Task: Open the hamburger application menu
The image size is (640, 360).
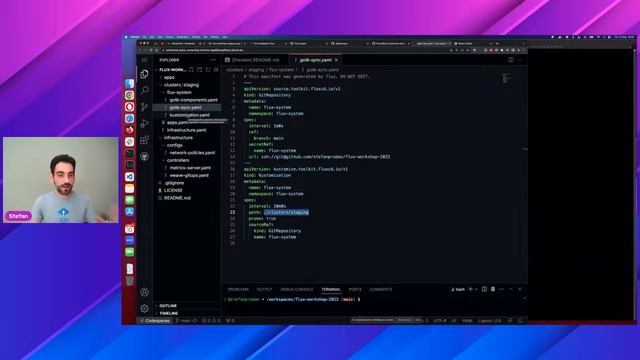Action: [x=144, y=60]
